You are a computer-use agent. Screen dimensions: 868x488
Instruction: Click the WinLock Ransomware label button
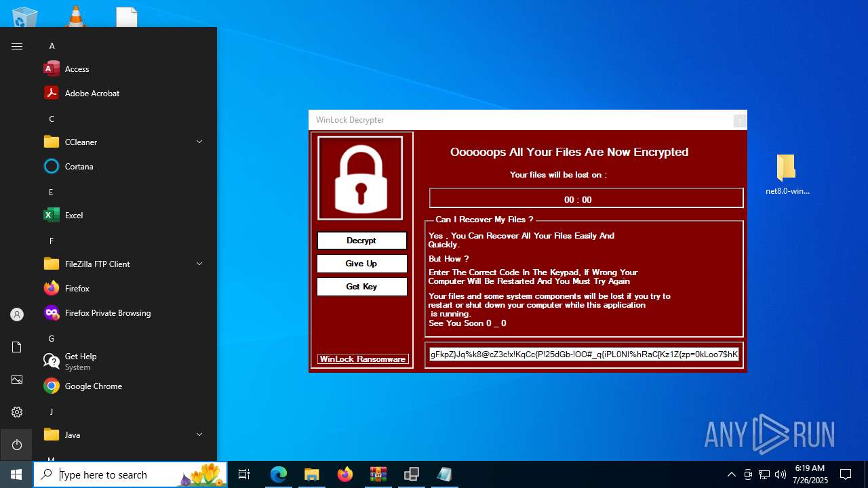pos(363,359)
